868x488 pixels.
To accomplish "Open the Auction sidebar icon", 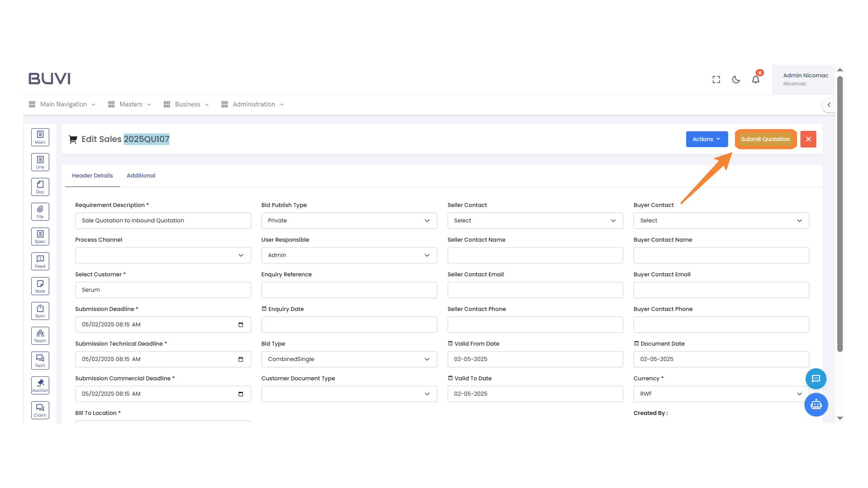I will point(40,385).
